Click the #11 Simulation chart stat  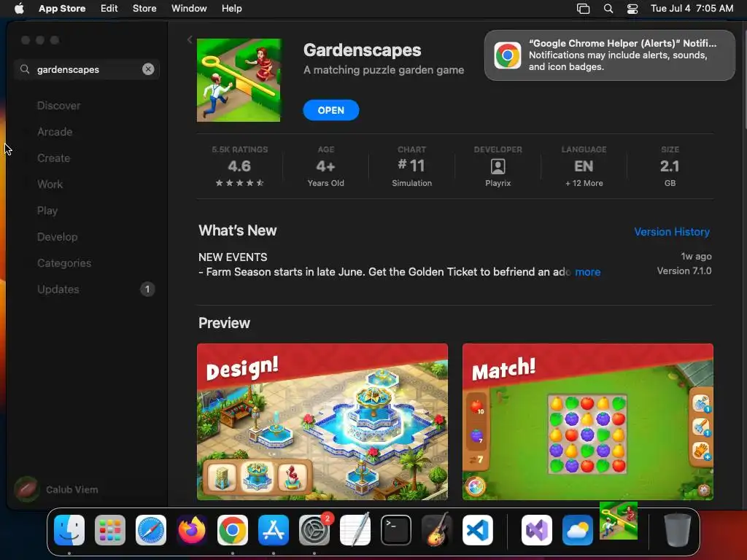(411, 166)
